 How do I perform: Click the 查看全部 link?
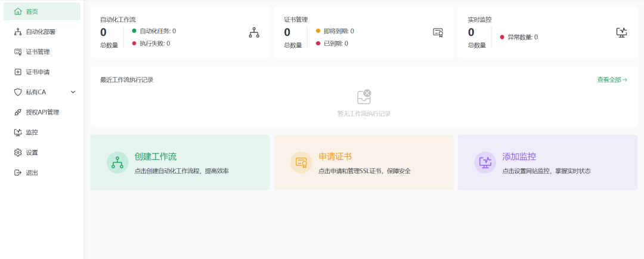(x=612, y=80)
